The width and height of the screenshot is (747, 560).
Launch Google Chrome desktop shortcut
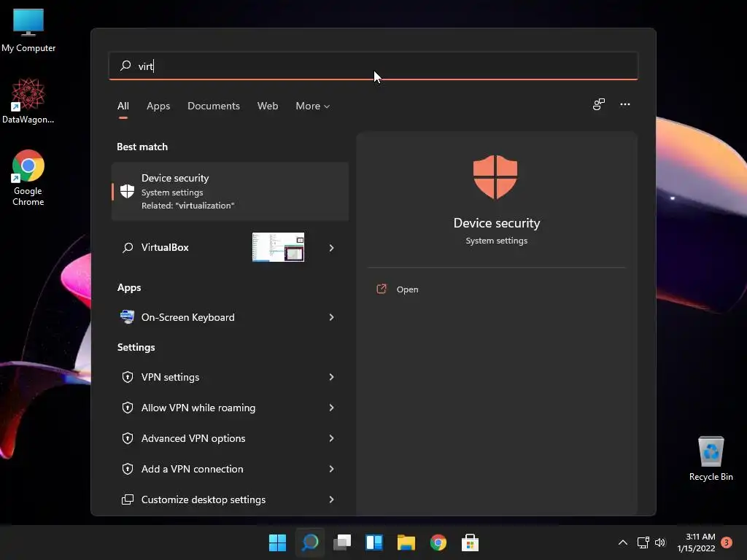coord(28,178)
